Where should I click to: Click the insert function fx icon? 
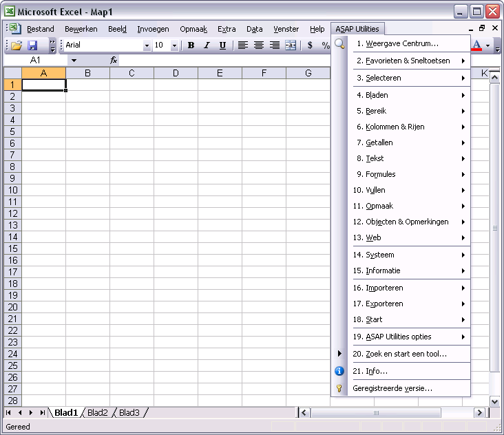tap(114, 60)
